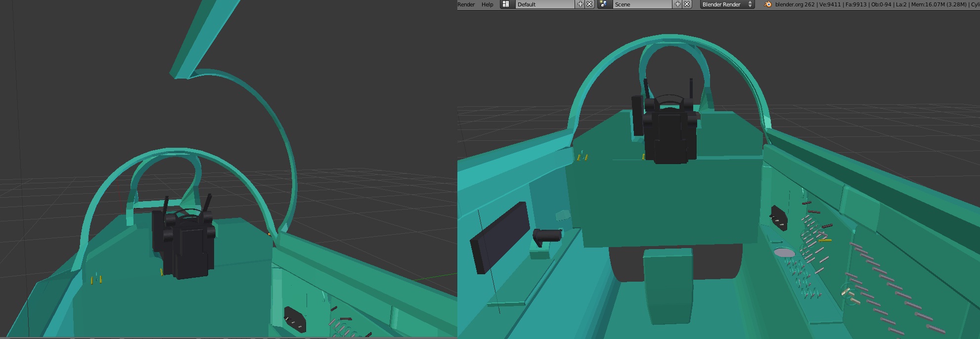Delete the current Scene
This screenshot has height=339, width=980.
click(687, 4)
